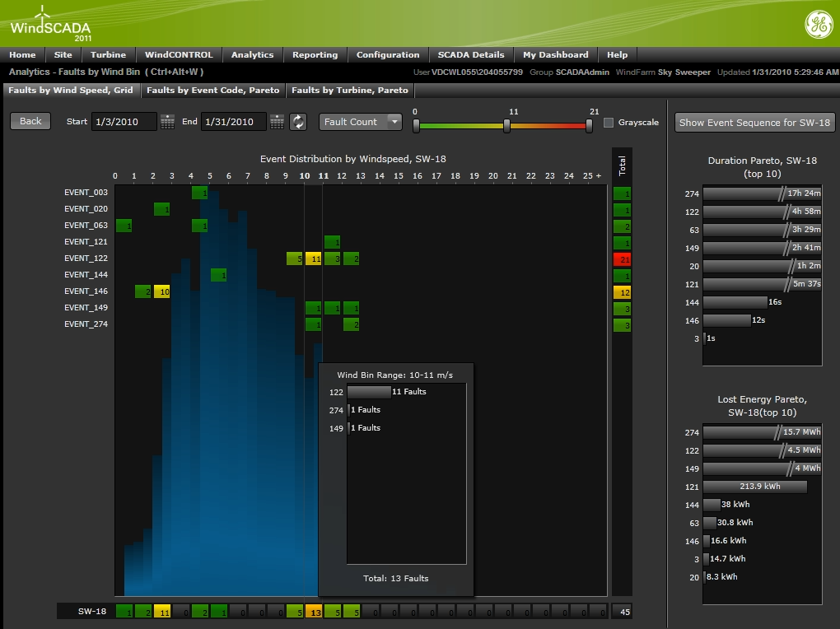Switch to Faults by Turbine, Pareto tab
This screenshot has height=629, width=840.
point(350,90)
